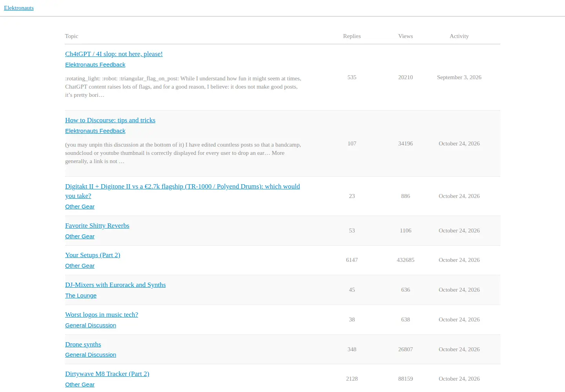565x392 pixels.
Task: Click the Replies column header
Action: point(352,36)
